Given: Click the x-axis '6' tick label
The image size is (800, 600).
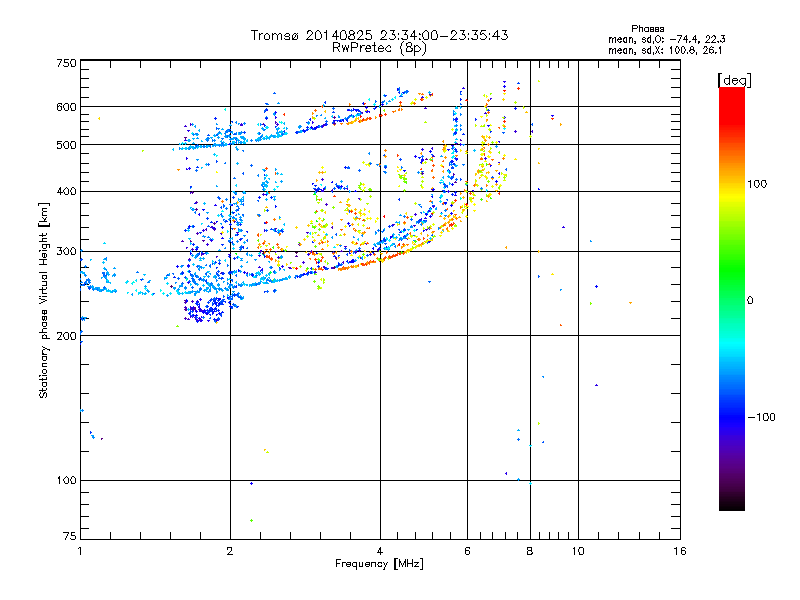Looking at the screenshot, I should [467, 551].
